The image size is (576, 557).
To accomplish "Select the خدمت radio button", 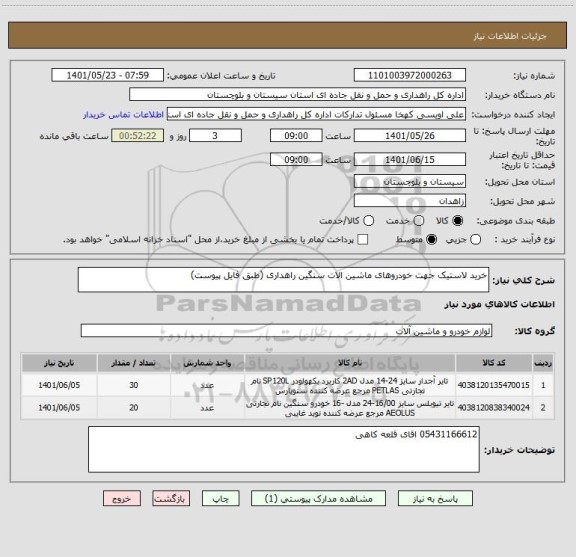I will [419, 220].
